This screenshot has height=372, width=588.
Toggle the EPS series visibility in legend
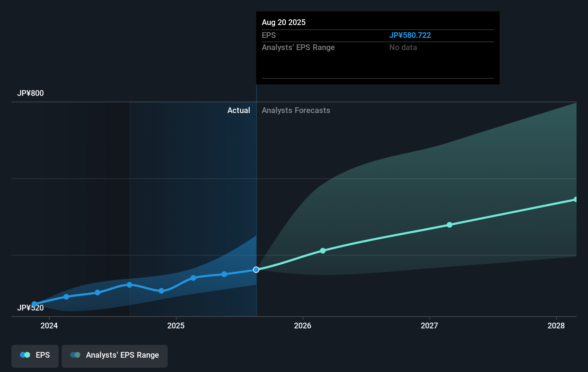pyautogui.click(x=35, y=355)
